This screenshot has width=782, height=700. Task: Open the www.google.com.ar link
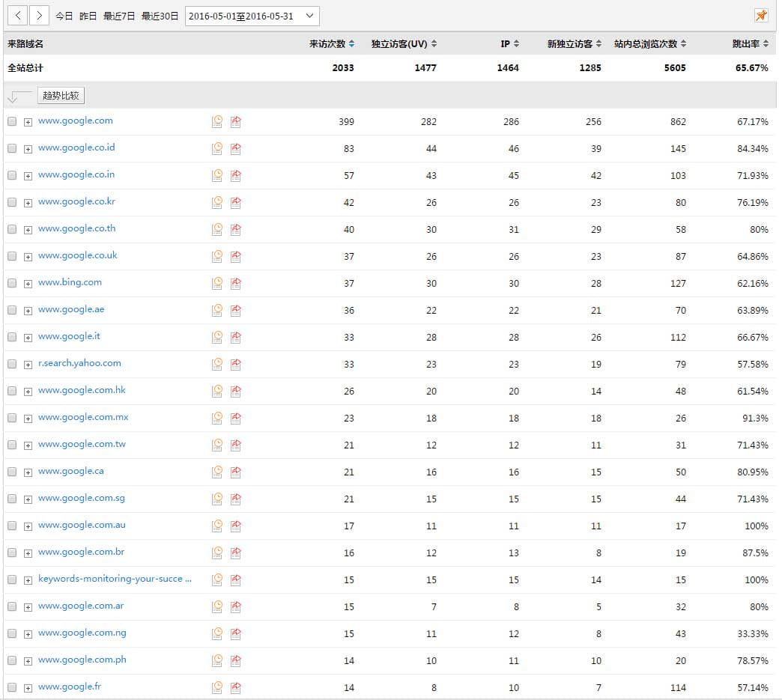(x=81, y=605)
